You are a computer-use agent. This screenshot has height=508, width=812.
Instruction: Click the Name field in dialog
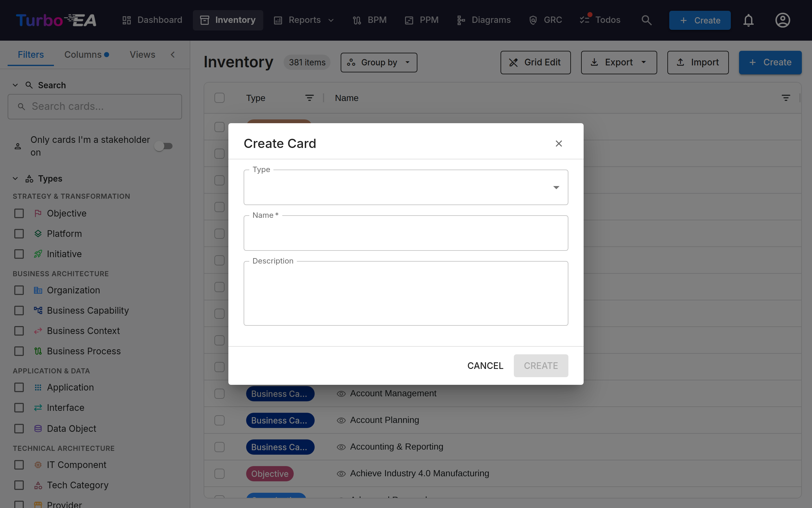(x=406, y=233)
